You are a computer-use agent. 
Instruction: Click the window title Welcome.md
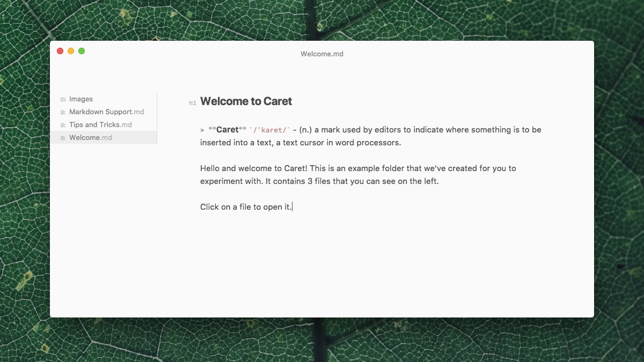pyautogui.click(x=322, y=54)
